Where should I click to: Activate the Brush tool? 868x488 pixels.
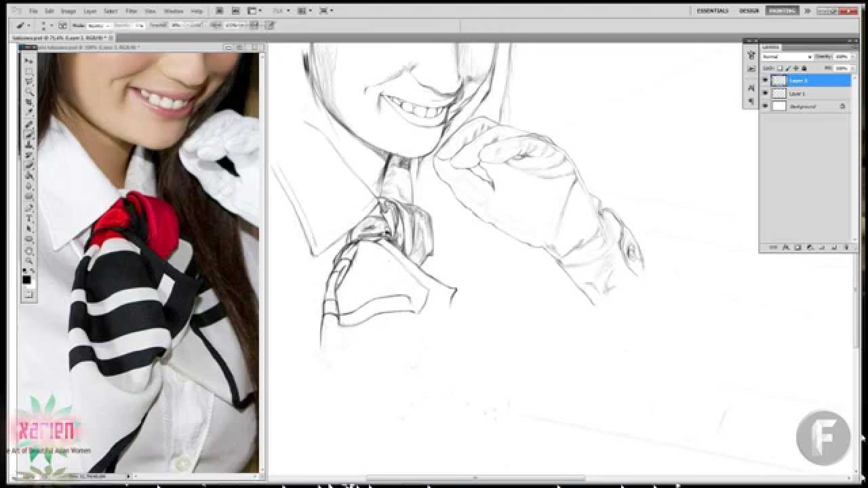pos(28,134)
